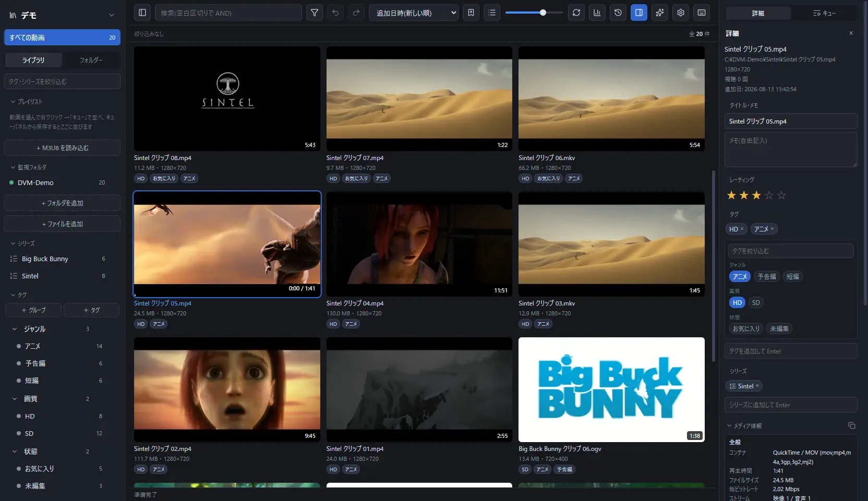868x501 pixels.
Task: Open the history clock icon
Action: pos(618,13)
